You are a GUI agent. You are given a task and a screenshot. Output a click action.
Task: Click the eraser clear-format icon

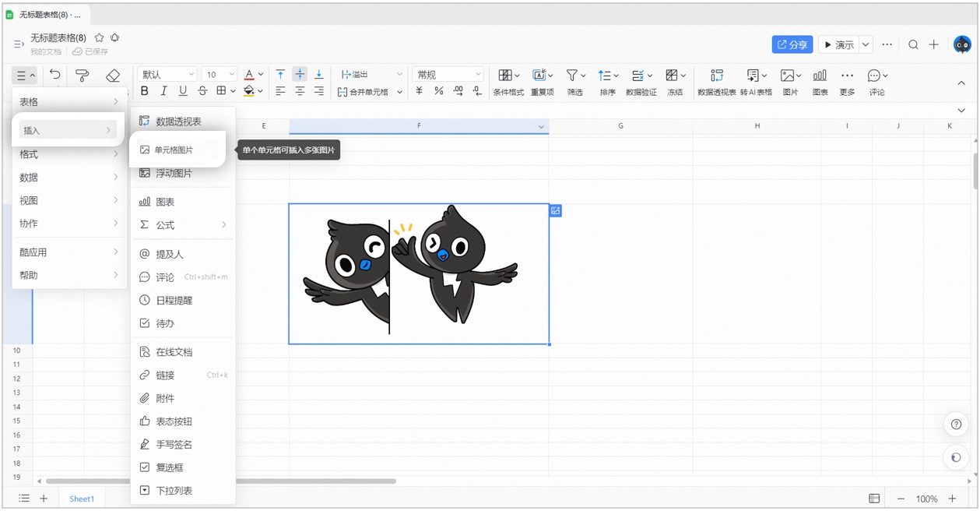pos(113,75)
